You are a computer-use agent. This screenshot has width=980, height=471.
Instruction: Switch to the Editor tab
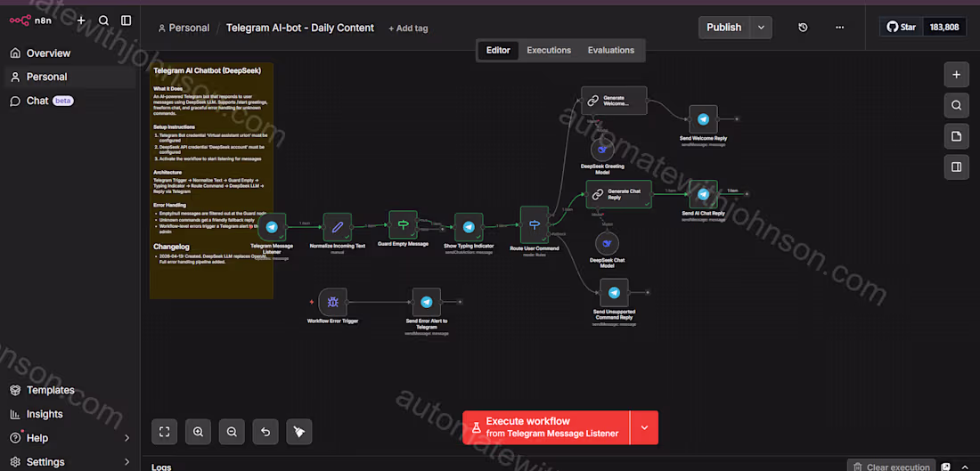tap(498, 51)
